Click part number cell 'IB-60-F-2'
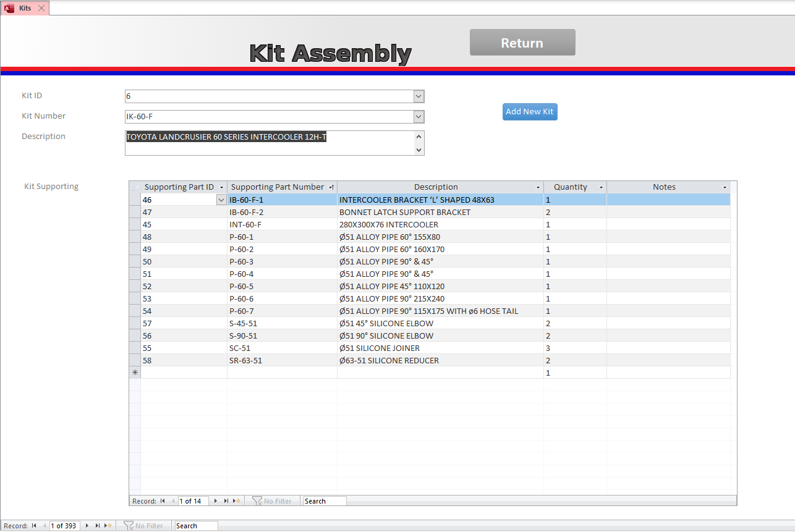This screenshot has height=532, width=795. pos(282,212)
